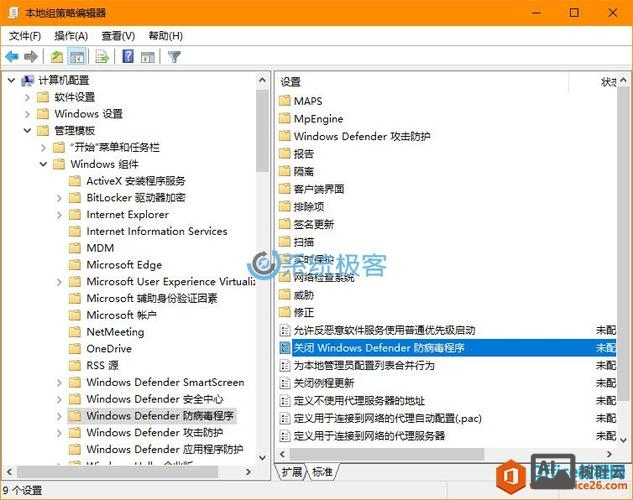
Task: Select Windows Defender 安全中心 in tree
Action: 155,399
